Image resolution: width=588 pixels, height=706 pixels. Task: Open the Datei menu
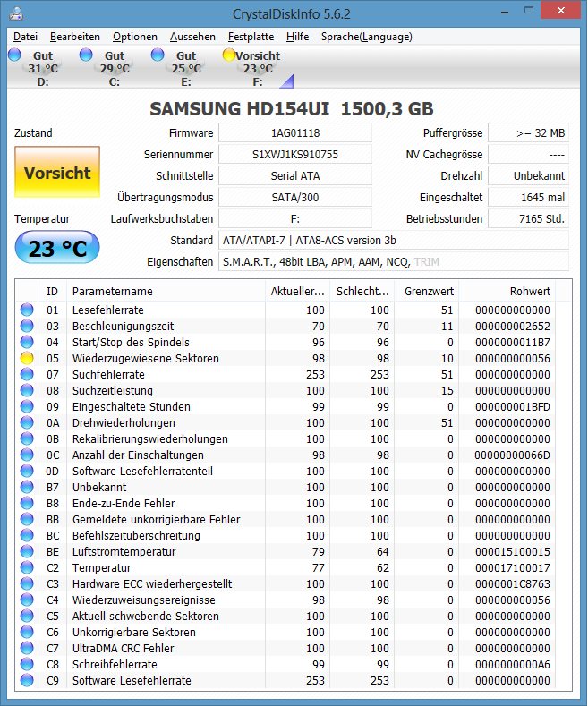[x=25, y=37]
